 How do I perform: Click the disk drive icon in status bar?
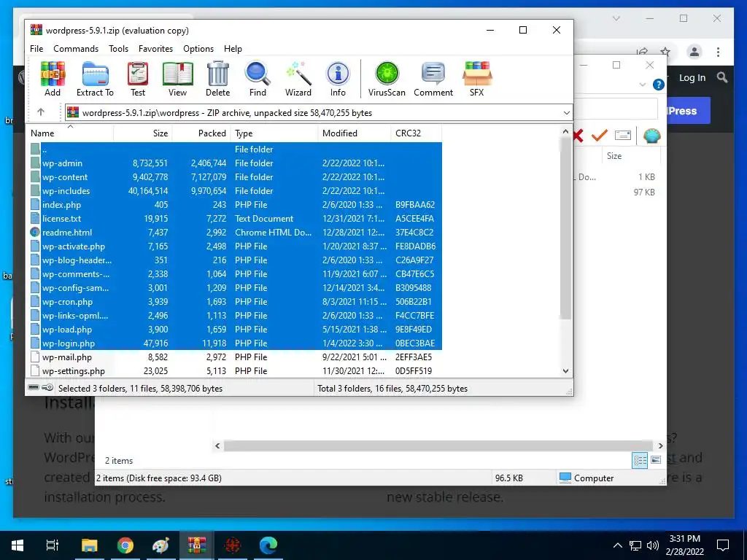pos(34,388)
